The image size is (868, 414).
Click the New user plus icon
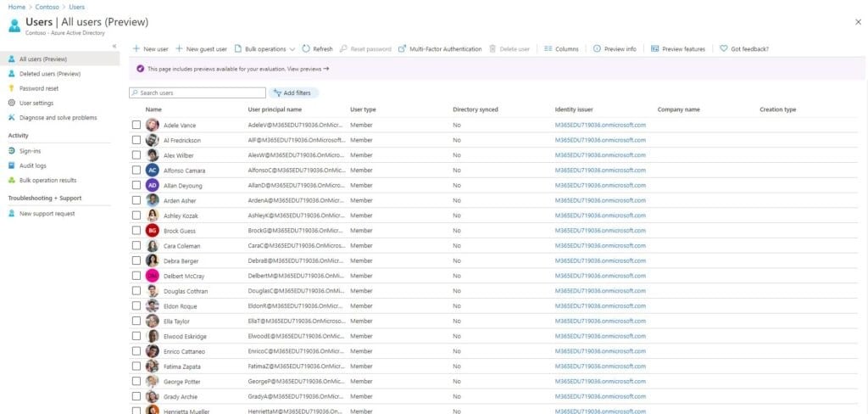[x=136, y=49]
